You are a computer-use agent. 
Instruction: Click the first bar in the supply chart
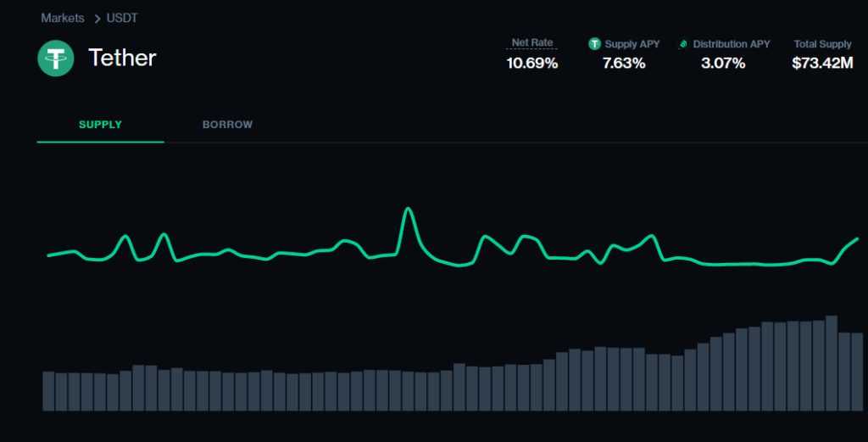coord(48,390)
